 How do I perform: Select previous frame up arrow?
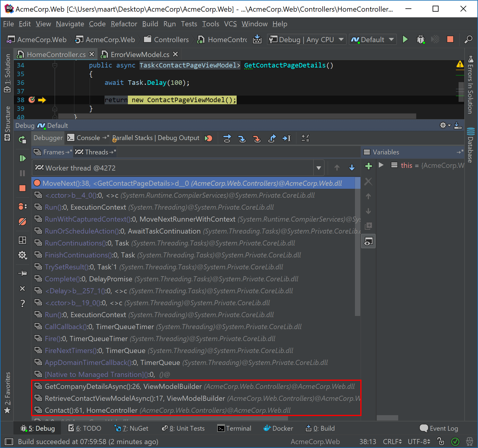337,168
